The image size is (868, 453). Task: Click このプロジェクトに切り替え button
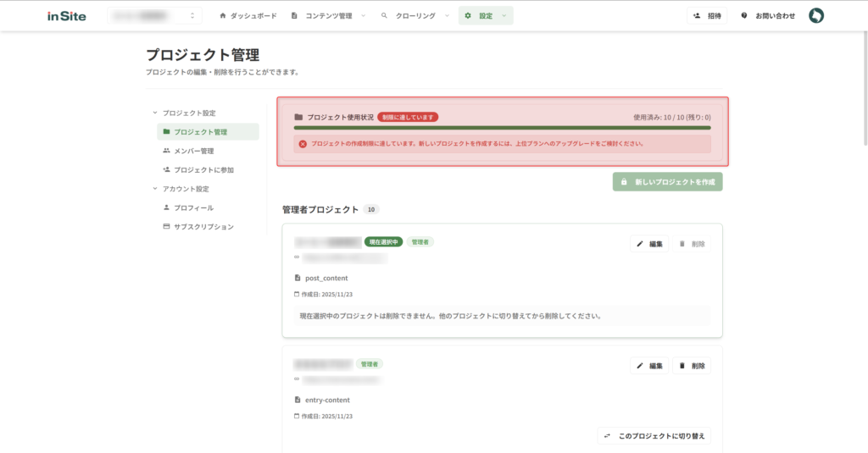[654, 436]
